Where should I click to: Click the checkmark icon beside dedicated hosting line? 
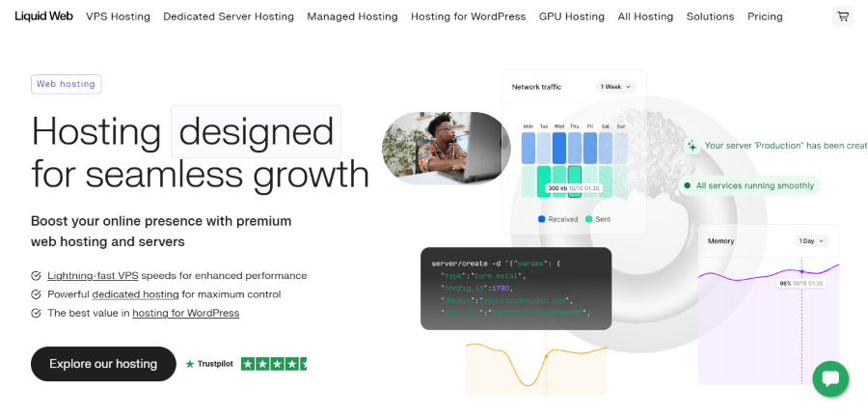[37, 294]
